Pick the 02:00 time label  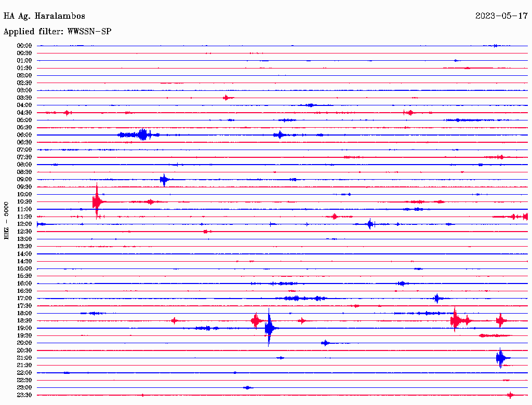tap(24, 75)
